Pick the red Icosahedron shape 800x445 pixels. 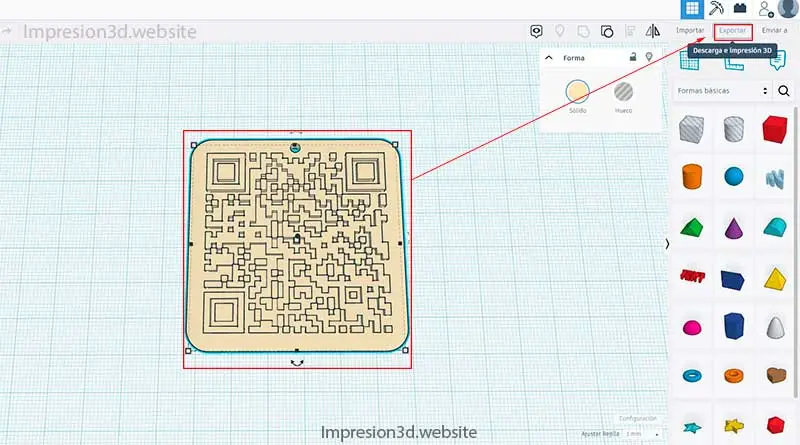click(775, 425)
